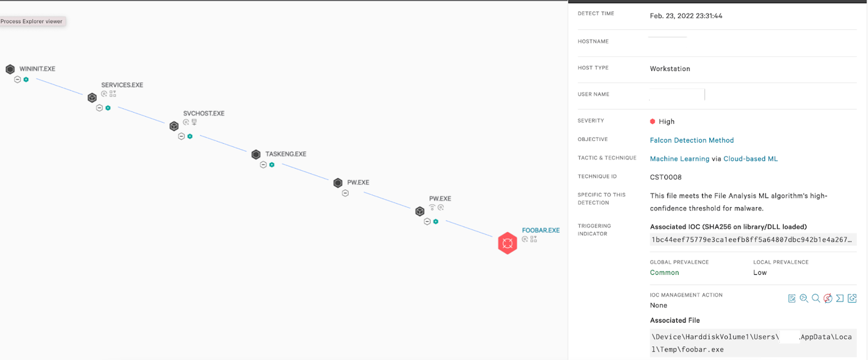Click the red-blue circular IOC action icon

coord(828,298)
